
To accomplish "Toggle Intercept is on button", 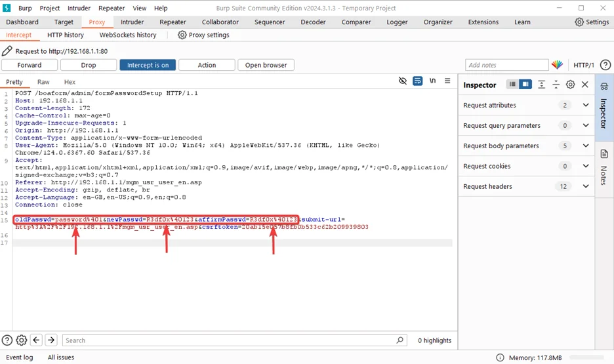I will coord(148,65).
